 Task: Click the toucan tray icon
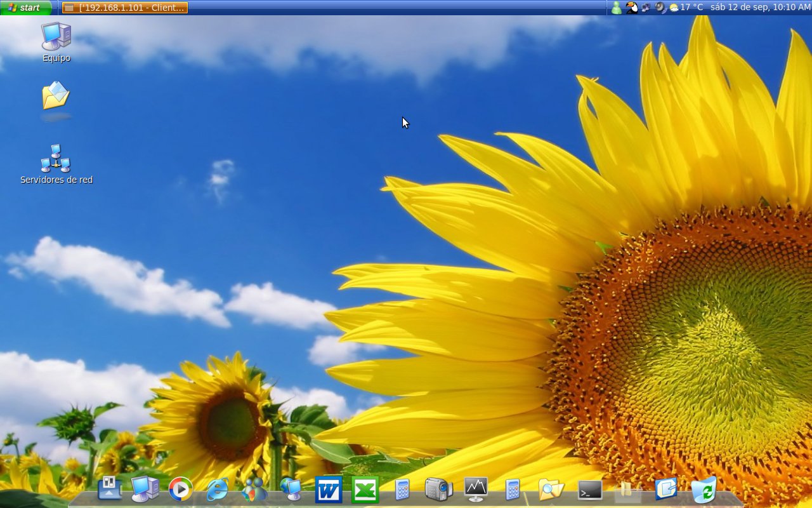pyautogui.click(x=631, y=8)
